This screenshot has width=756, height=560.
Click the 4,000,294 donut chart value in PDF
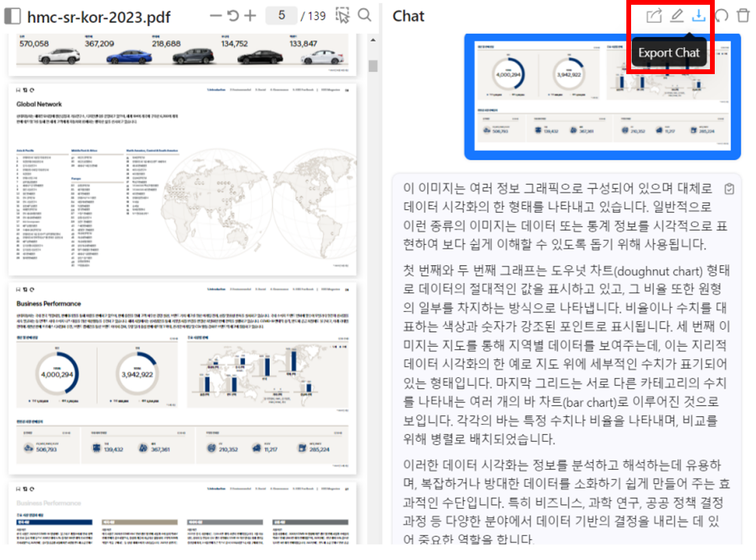click(58, 375)
